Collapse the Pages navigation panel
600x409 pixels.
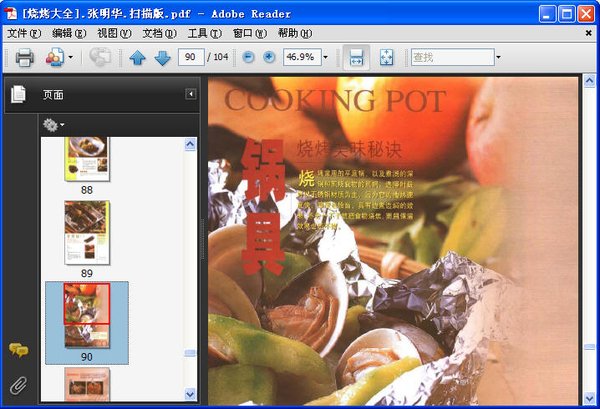(191, 94)
